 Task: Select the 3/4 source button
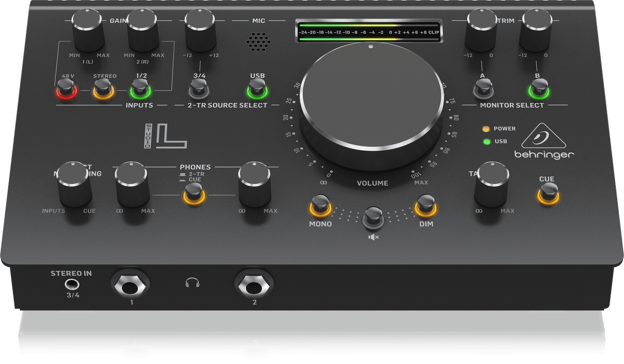pyautogui.click(x=199, y=91)
